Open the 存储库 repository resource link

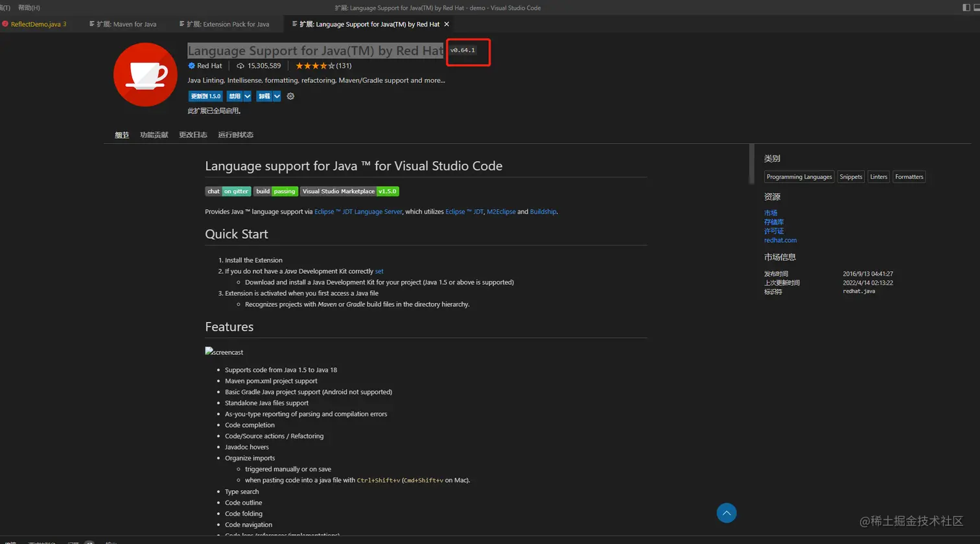point(774,222)
